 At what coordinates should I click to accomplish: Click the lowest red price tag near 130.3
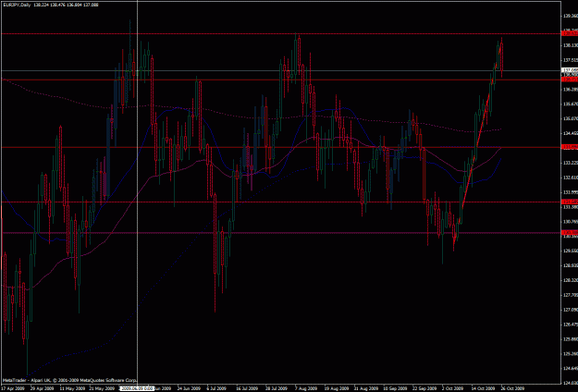pyautogui.click(x=570, y=232)
